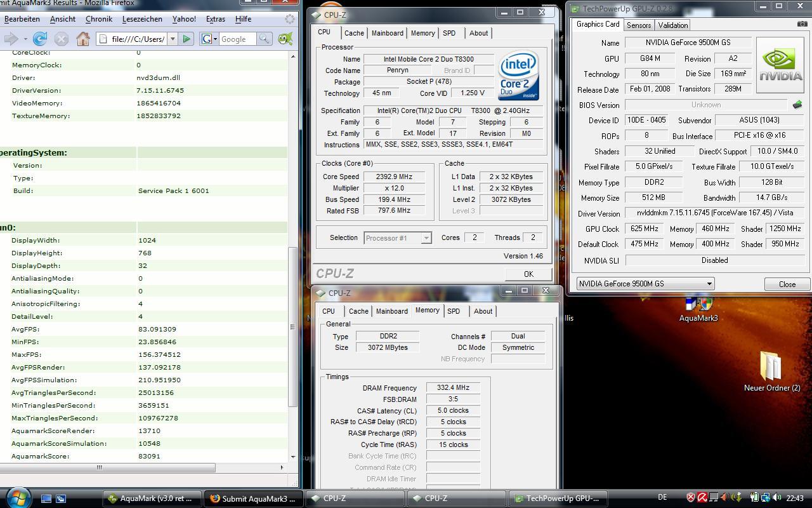Click the first CPU-Z taskbar button
This screenshot has width=812, height=508.
(x=355, y=498)
